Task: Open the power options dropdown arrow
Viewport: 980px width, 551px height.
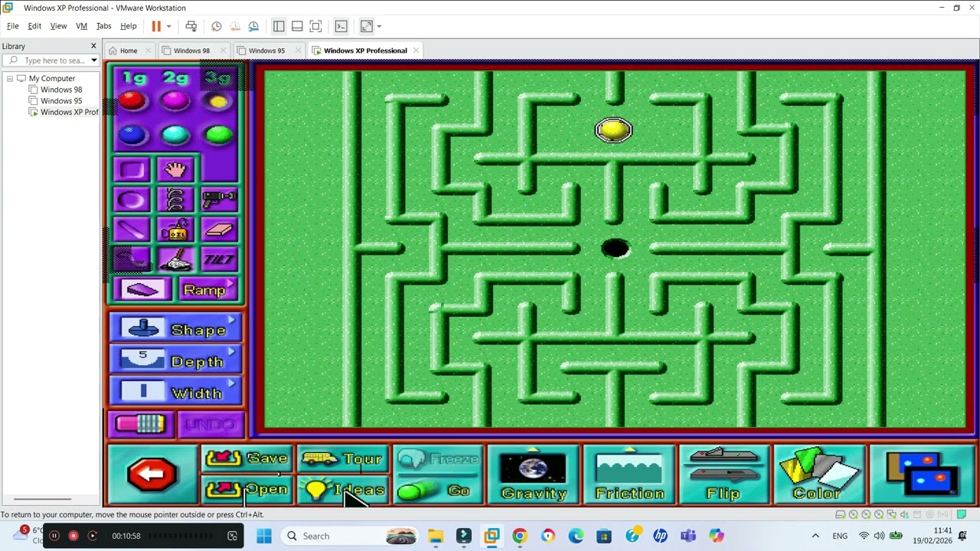Action: pos(168,26)
